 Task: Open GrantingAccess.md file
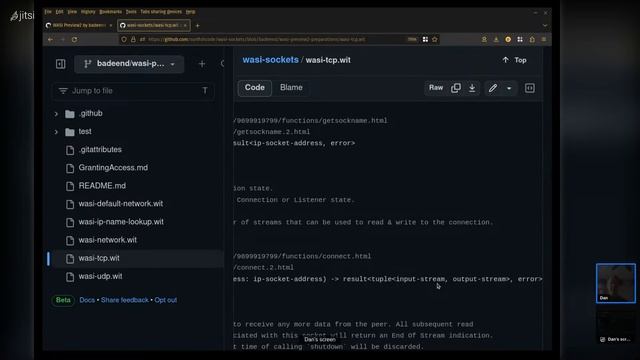coord(113,168)
